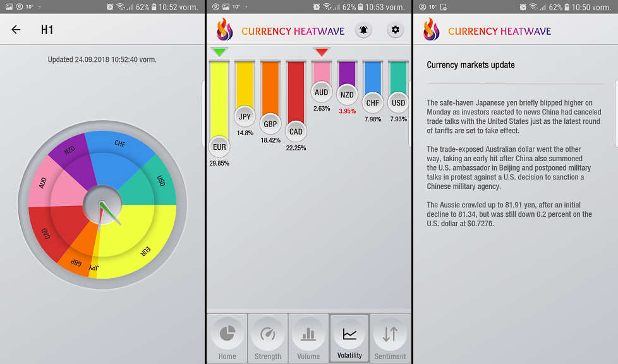Tap the gallery notification icon in left status bar
This screenshot has width=618, height=364.
[9, 7]
